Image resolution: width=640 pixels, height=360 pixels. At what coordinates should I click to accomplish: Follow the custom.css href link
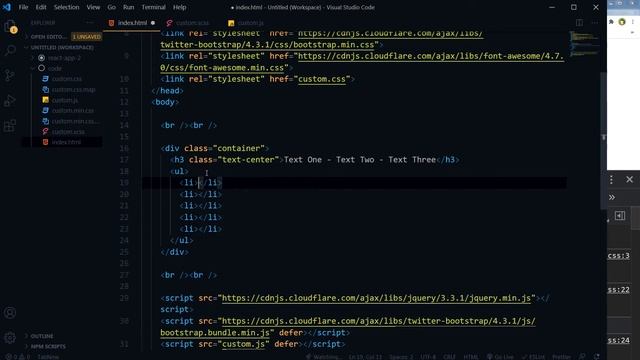pos(322,79)
